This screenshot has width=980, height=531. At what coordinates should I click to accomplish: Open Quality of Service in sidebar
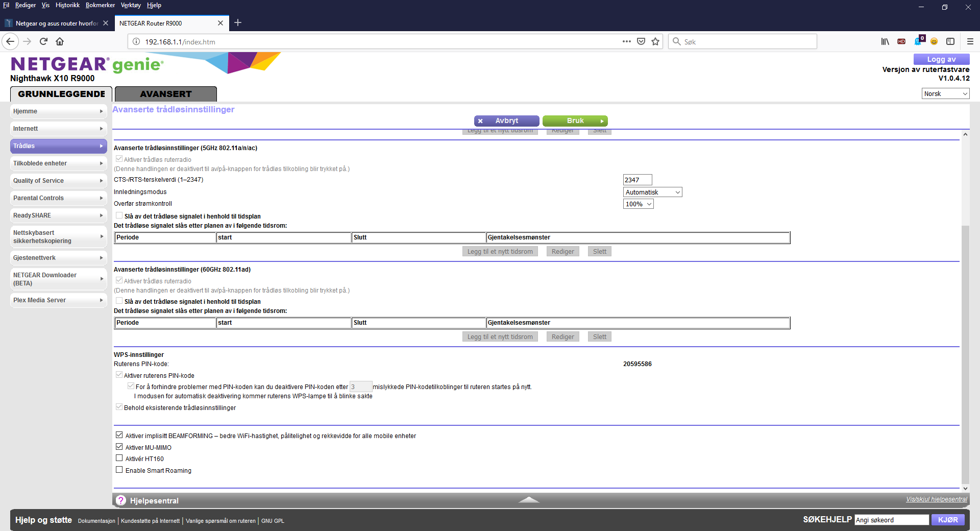pos(58,180)
